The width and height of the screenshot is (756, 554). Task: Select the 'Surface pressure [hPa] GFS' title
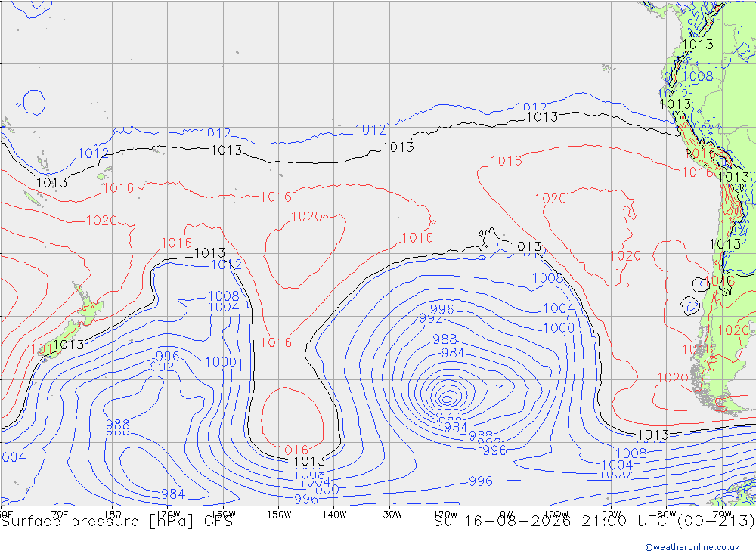click(x=116, y=522)
